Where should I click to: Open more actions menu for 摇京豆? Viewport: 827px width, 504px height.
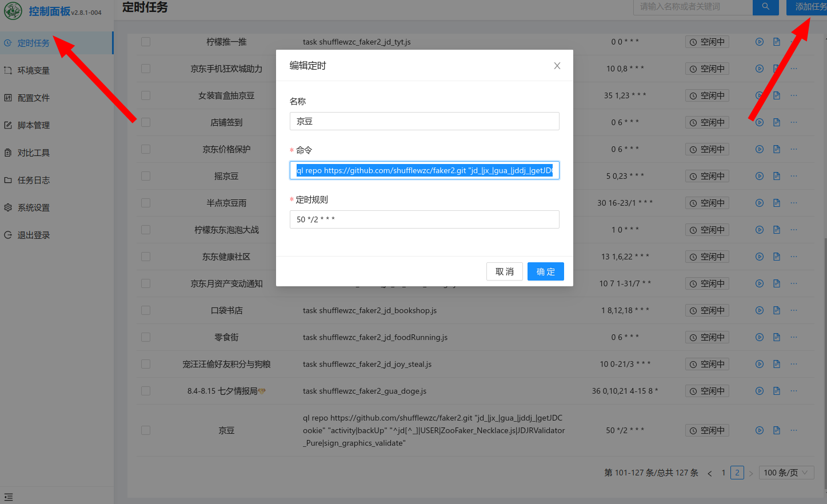click(x=794, y=176)
